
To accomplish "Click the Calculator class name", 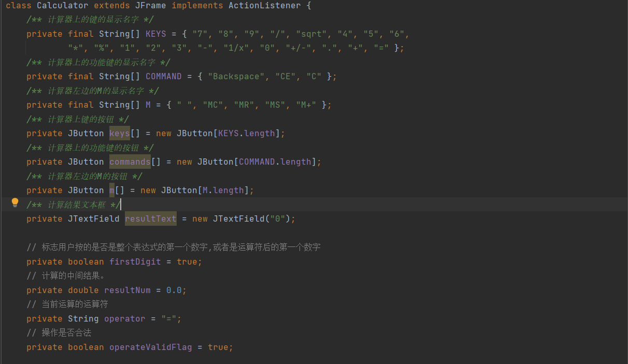I will (x=62, y=6).
